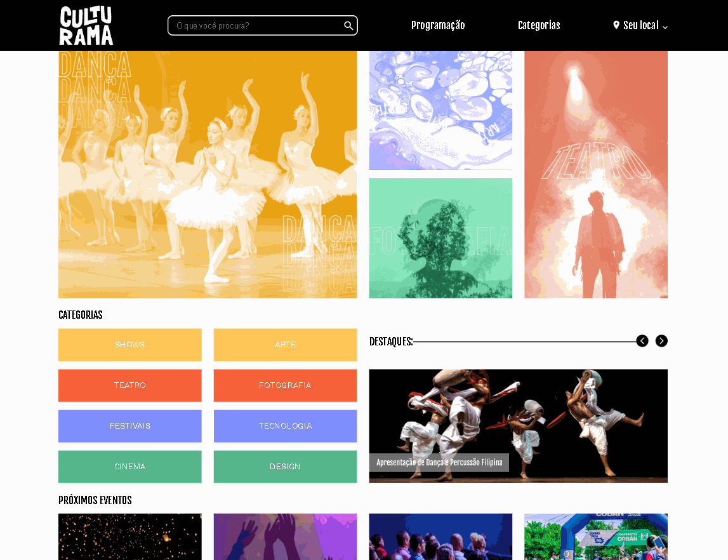Image resolution: width=728 pixels, height=560 pixels.
Task: Open the Categorias menu
Action: click(x=539, y=25)
